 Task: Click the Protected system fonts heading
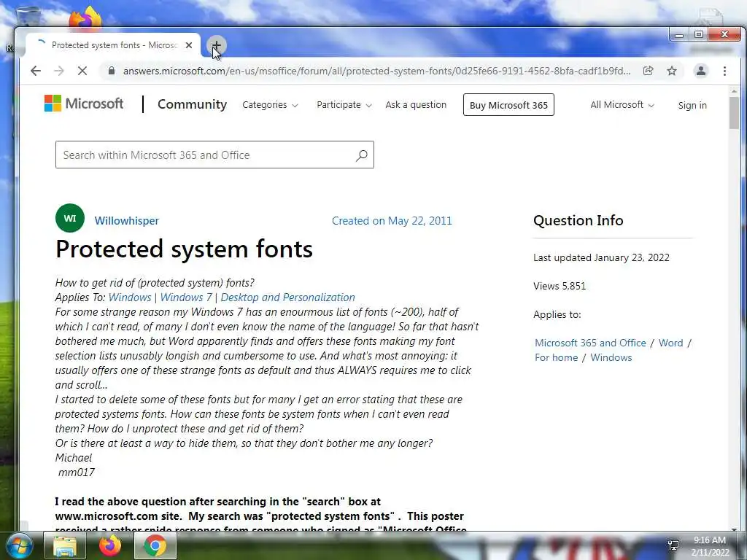pos(184,249)
